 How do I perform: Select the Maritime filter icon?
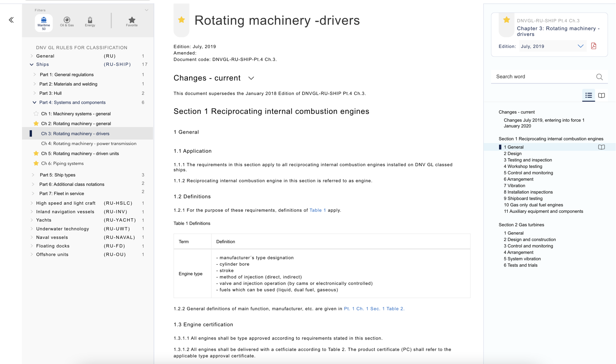pos(44,23)
